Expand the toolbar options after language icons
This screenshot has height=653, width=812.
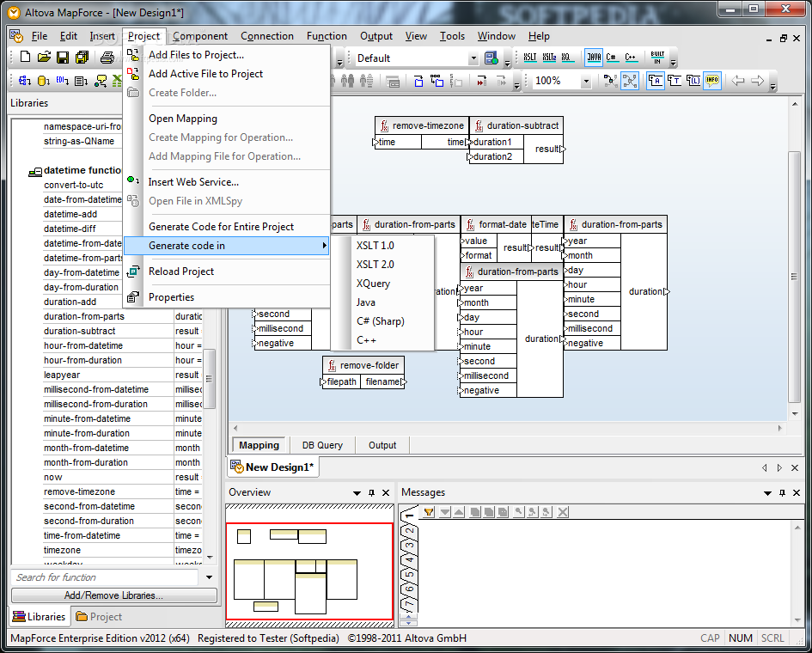(673, 62)
